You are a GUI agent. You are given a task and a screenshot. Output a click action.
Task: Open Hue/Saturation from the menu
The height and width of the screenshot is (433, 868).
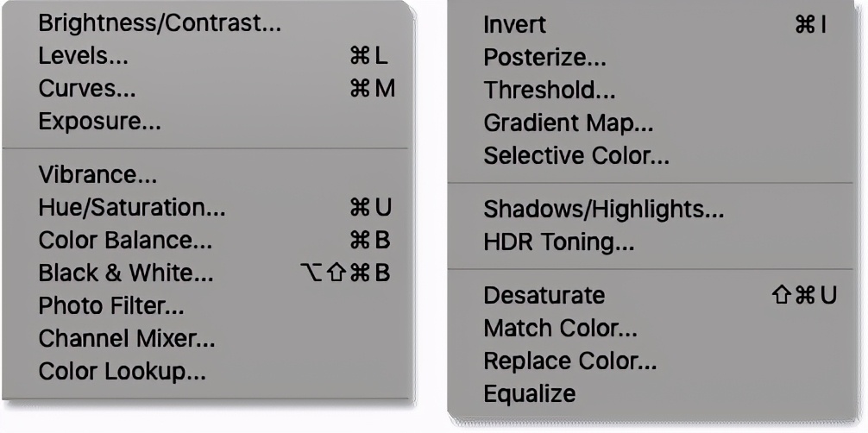132,208
